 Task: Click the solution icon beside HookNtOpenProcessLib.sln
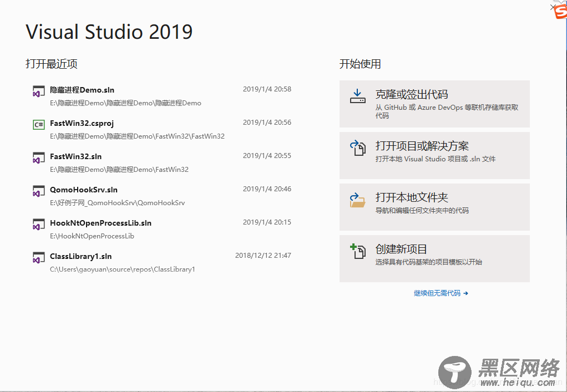(39, 225)
